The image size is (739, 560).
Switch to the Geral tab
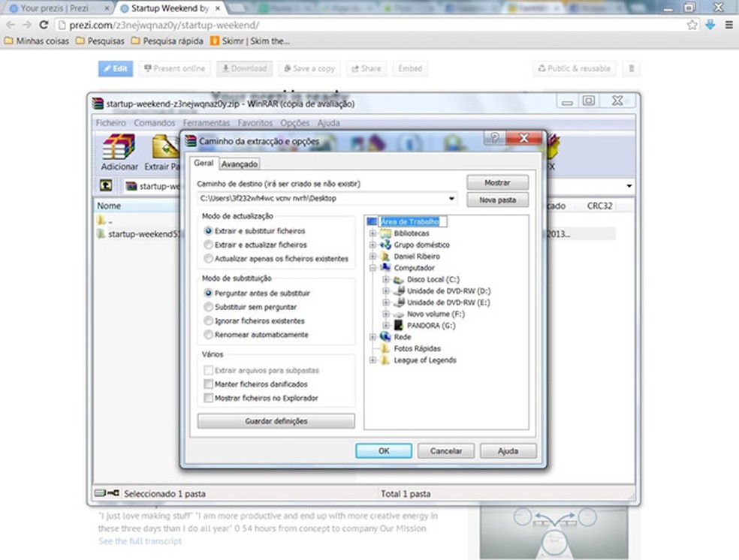click(204, 163)
